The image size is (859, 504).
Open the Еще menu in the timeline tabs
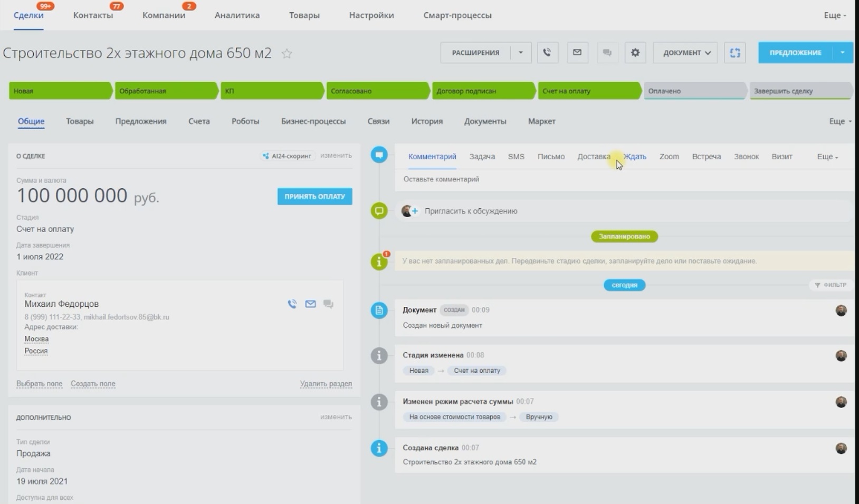tap(827, 157)
